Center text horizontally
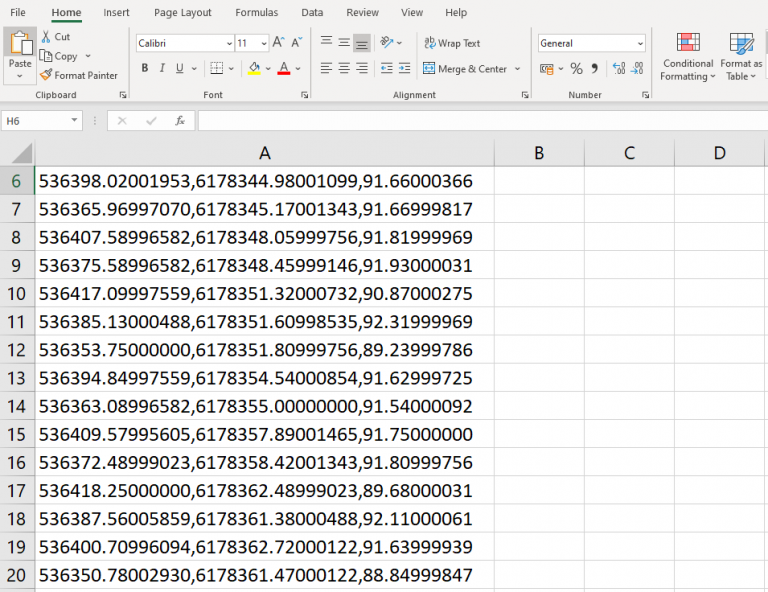Viewport: 768px width, 592px height. pyautogui.click(x=344, y=68)
